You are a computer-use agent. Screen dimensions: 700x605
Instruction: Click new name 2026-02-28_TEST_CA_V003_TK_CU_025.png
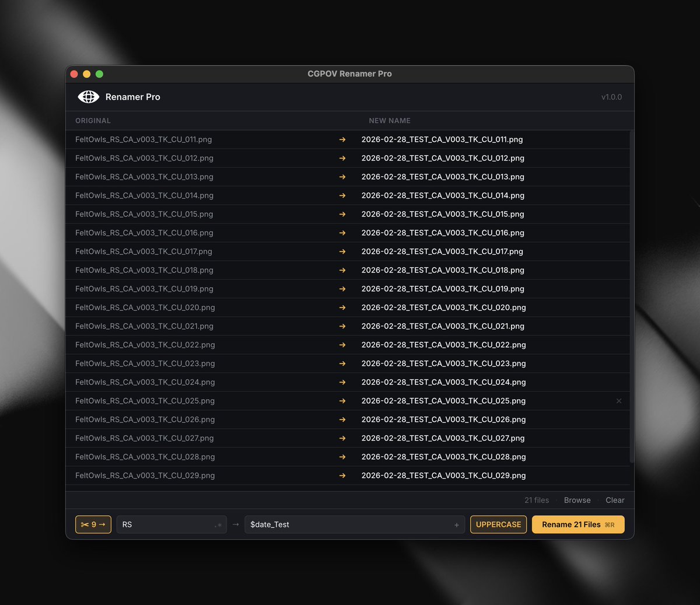[x=443, y=401]
